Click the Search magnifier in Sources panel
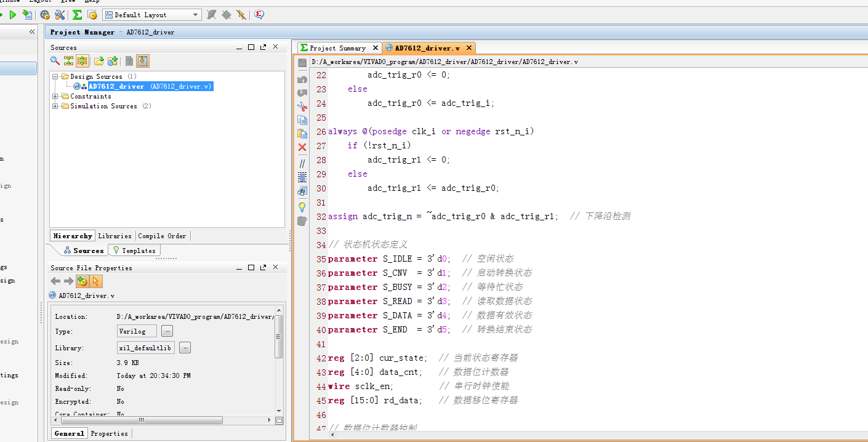 point(55,60)
